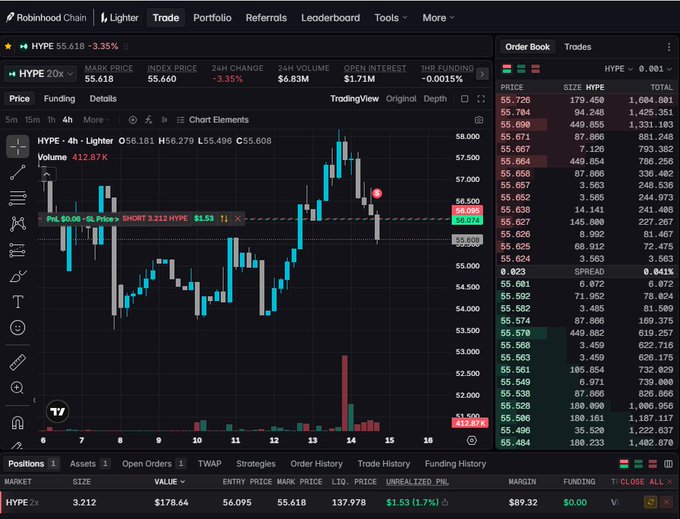The height and width of the screenshot is (519, 680).
Task: Switch to the Trades tab
Action: [x=578, y=47]
